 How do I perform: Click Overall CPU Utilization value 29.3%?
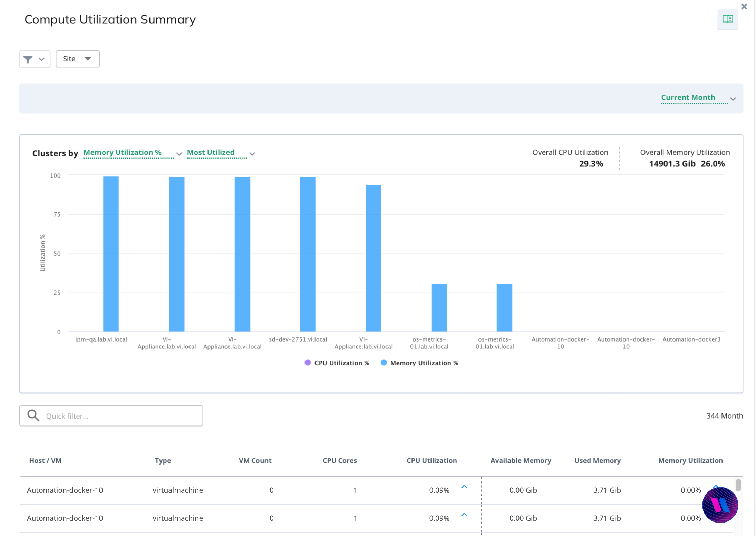click(x=591, y=164)
